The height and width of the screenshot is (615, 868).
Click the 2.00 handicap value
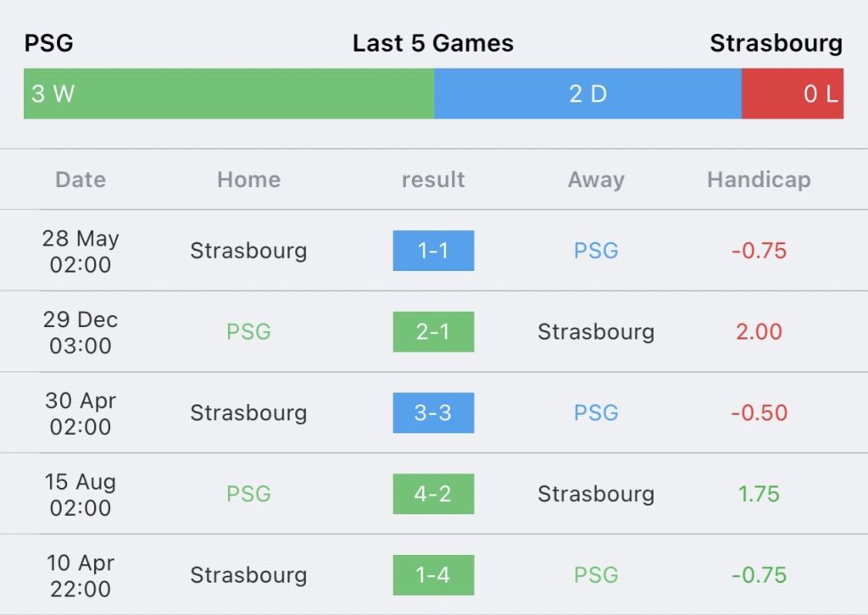point(759,331)
